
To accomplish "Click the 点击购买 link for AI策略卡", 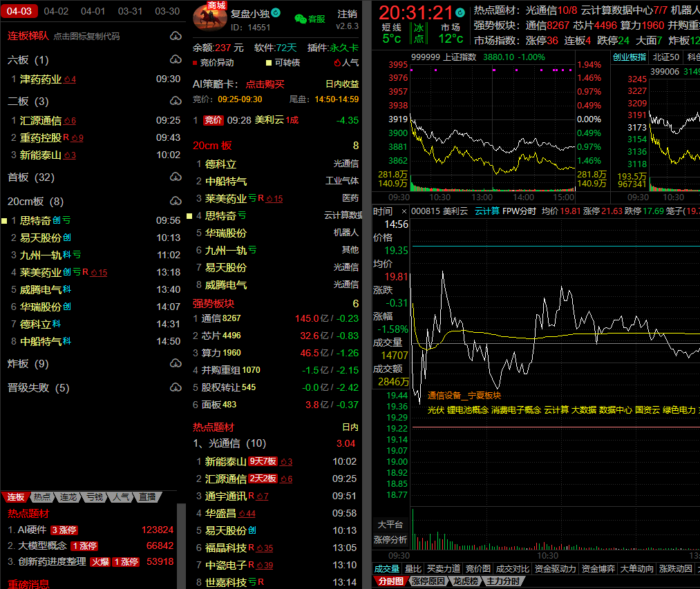I will point(265,84).
